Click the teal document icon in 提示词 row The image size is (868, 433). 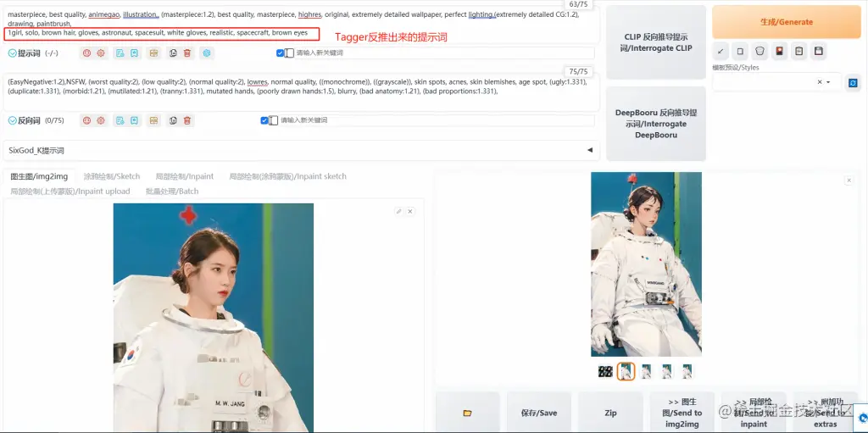pyautogui.click(x=119, y=53)
